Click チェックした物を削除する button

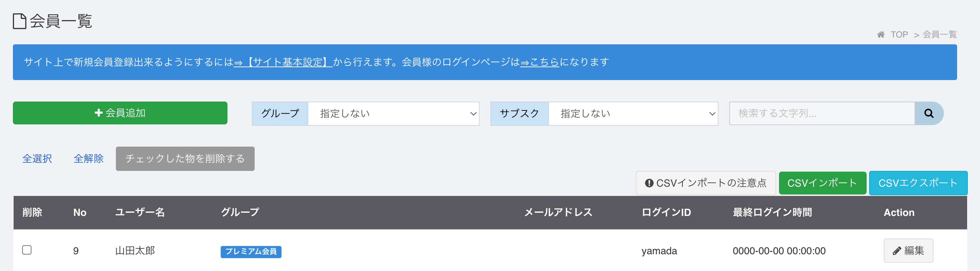coord(185,158)
